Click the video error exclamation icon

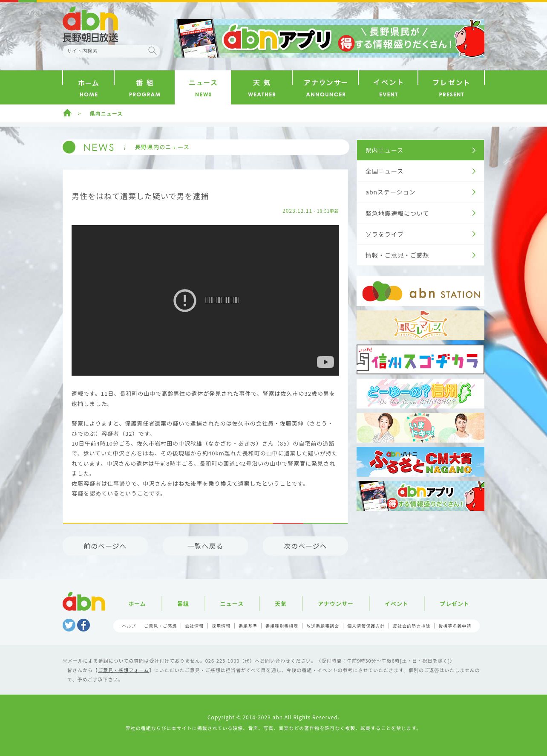[185, 300]
